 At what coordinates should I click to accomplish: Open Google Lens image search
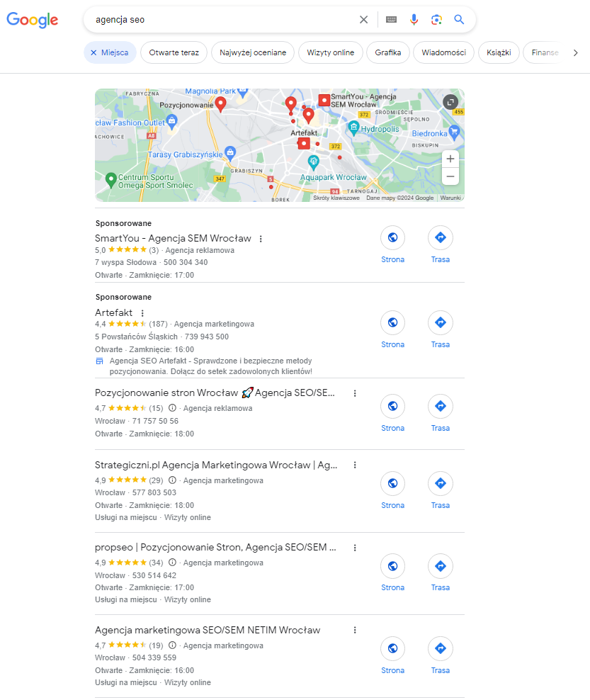[436, 20]
